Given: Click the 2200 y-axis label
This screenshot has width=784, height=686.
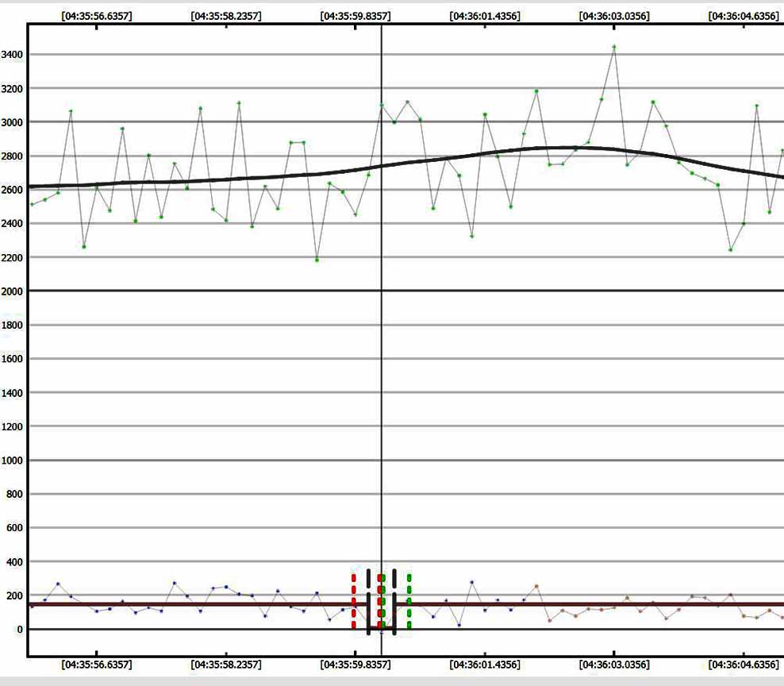Looking at the screenshot, I should 11,258.
